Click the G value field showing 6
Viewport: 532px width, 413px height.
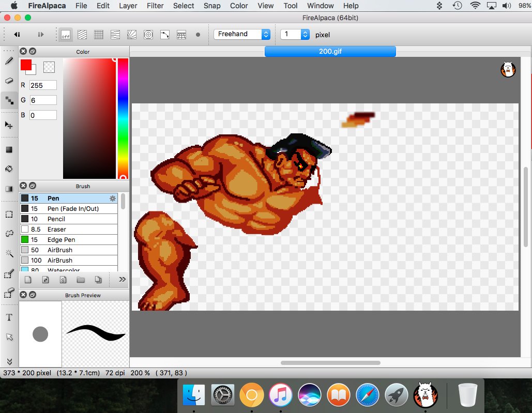pyautogui.click(x=43, y=100)
